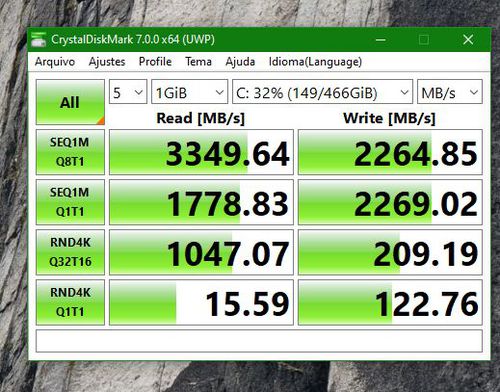Start the SEQ1M Q8T1 test
The width and height of the screenshot is (500, 392).
tap(70, 152)
